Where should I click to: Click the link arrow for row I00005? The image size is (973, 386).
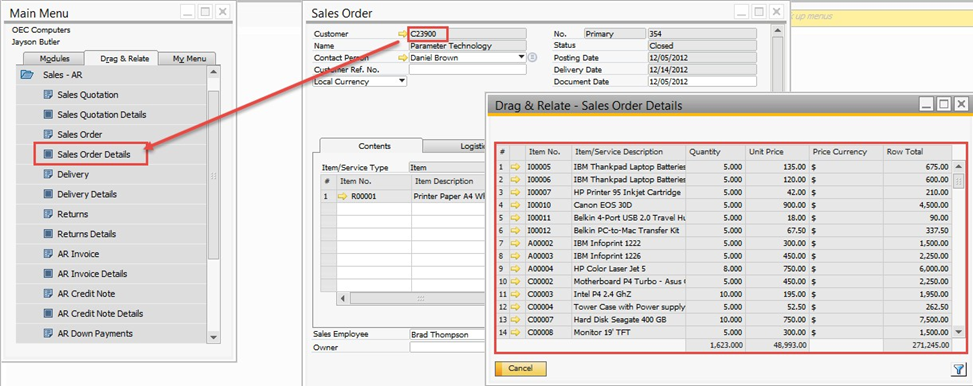[516, 166]
